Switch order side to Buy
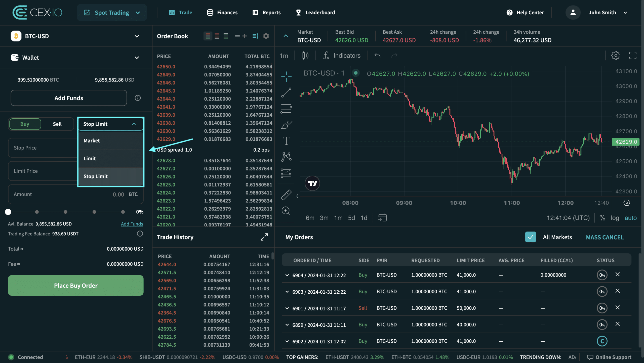Image resolution: width=644 pixels, height=363 pixels. (x=25, y=124)
